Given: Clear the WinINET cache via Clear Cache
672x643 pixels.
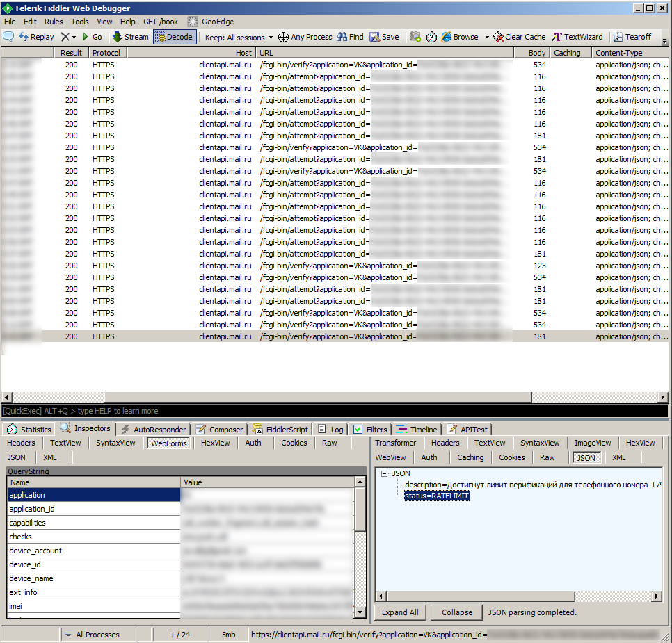Looking at the screenshot, I should pos(520,37).
